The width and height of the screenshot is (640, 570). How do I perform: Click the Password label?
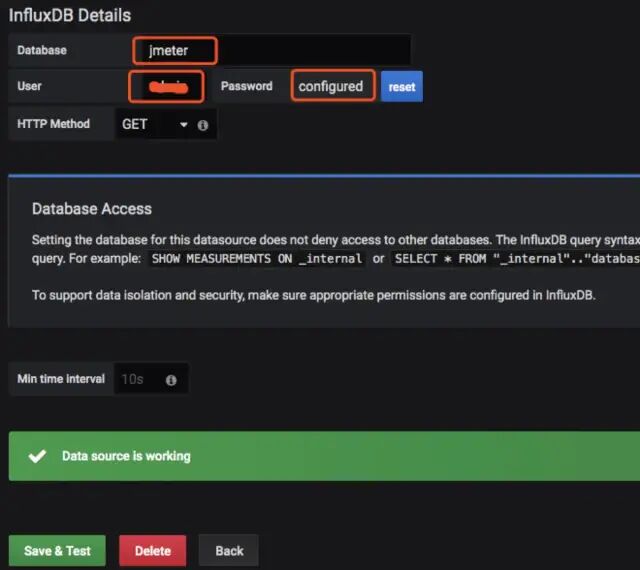(247, 86)
